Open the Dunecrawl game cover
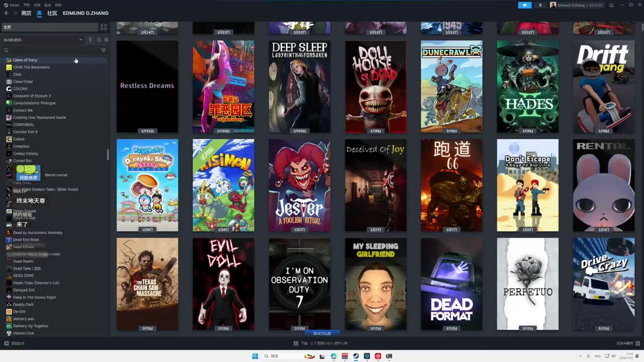Viewport: 644px width, 362px height. pyautogui.click(x=451, y=86)
